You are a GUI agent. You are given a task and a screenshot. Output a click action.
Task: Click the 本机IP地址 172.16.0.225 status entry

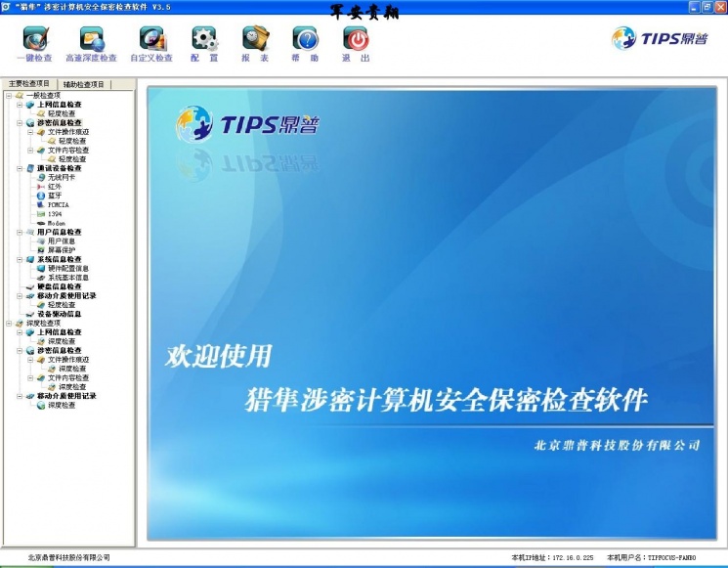click(552, 557)
